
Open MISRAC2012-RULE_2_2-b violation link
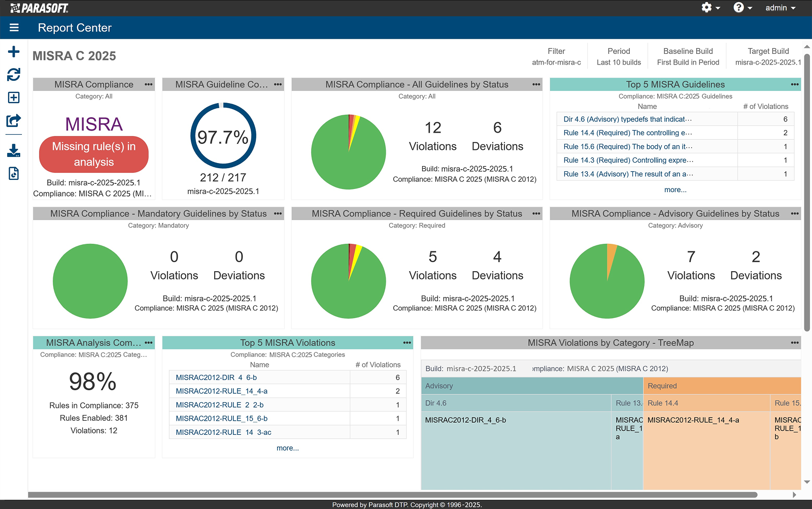220,405
